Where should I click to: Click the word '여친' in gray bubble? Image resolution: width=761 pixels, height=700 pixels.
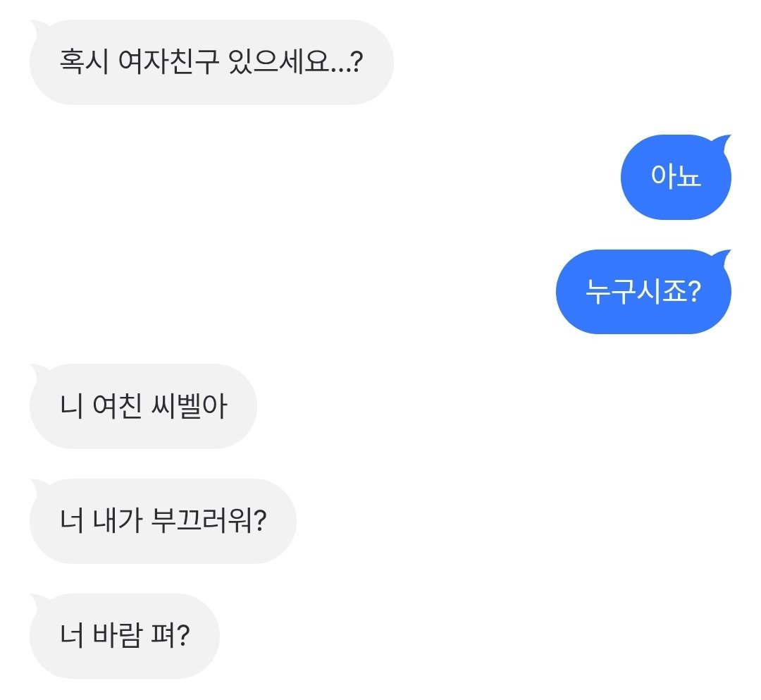(117, 406)
